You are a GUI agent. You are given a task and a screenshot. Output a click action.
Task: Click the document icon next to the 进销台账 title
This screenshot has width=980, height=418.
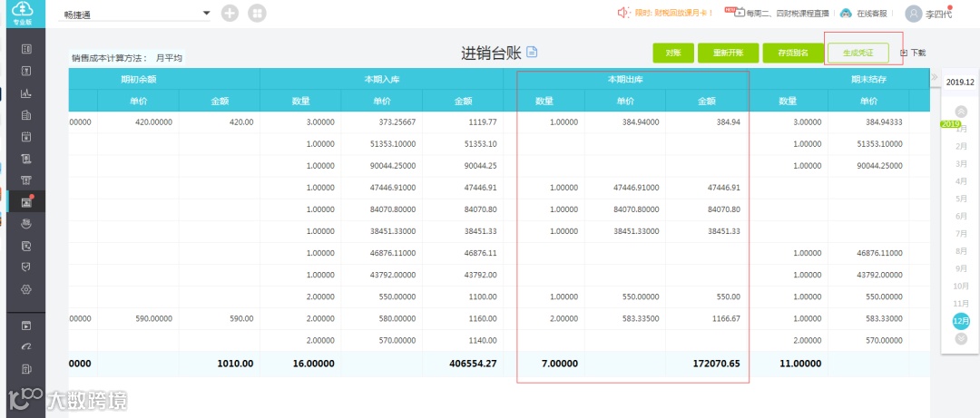pos(532,53)
